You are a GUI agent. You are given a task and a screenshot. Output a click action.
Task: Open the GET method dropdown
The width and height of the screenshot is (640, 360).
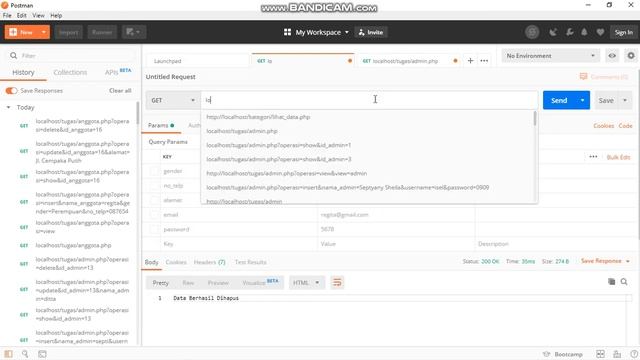[173, 100]
